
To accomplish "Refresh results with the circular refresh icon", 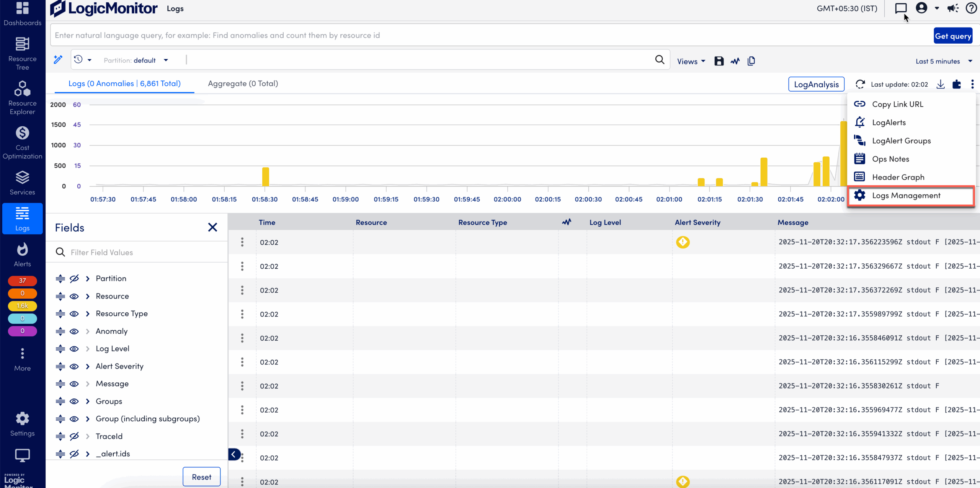I will pos(860,84).
